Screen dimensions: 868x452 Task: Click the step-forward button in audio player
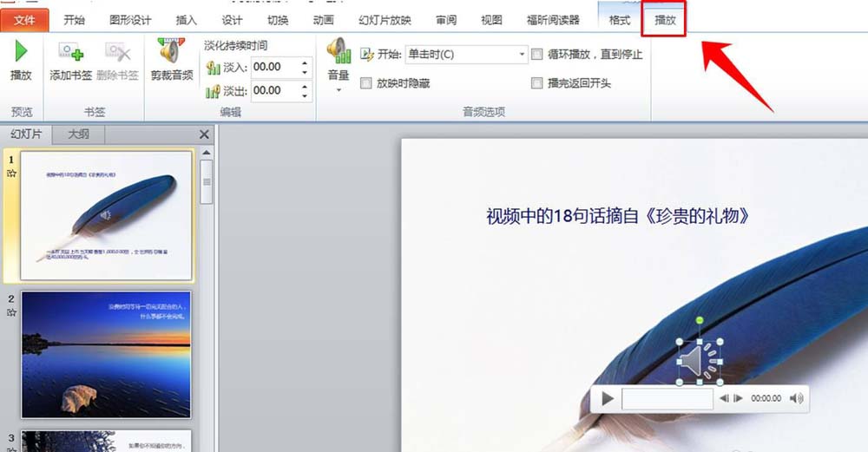pyautogui.click(x=738, y=398)
